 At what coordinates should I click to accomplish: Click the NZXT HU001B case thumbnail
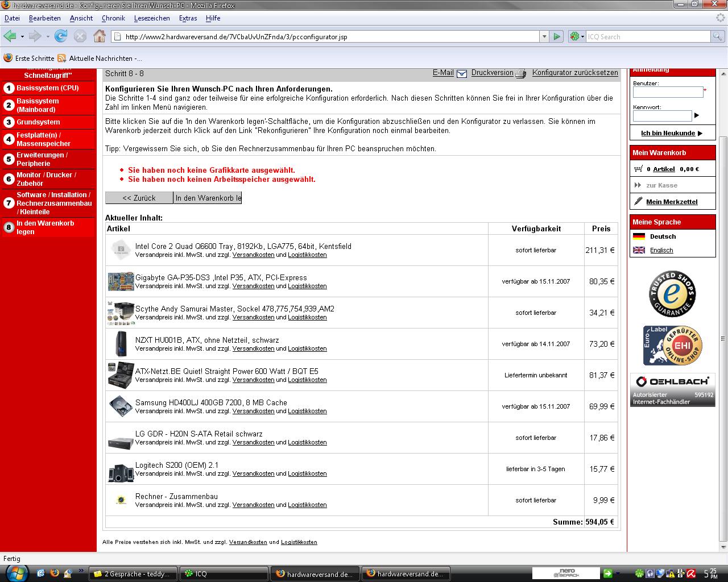(x=121, y=344)
